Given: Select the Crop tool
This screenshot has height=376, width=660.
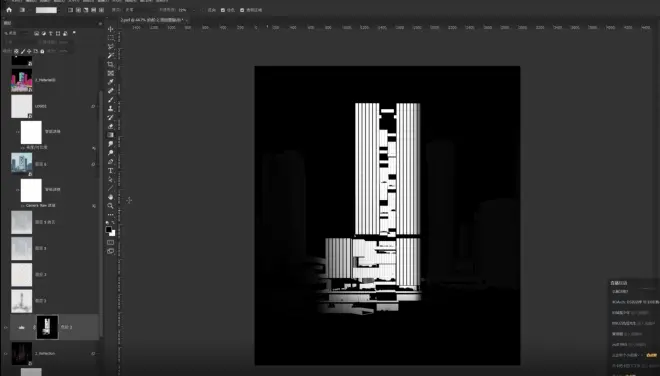Looking at the screenshot, I should point(111,64).
